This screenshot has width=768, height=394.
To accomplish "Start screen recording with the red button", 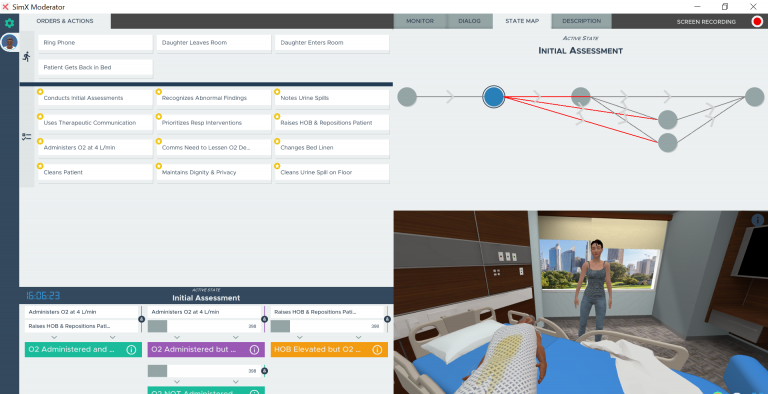I will coord(757,22).
